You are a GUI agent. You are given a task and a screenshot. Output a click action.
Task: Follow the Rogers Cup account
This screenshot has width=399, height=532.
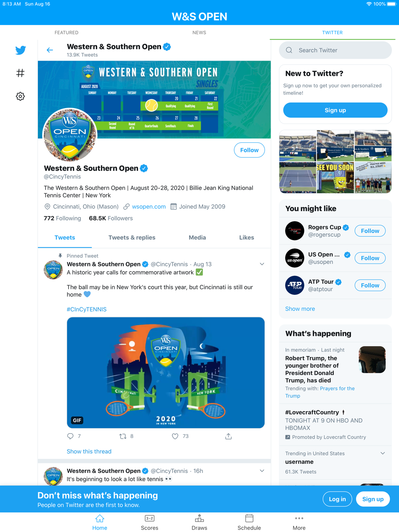point(370,231)
